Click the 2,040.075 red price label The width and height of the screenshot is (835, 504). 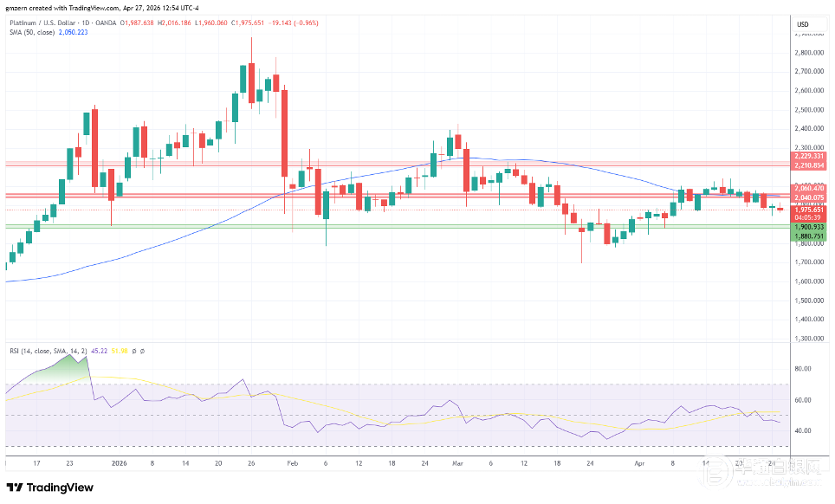click(x=808, y=197)
